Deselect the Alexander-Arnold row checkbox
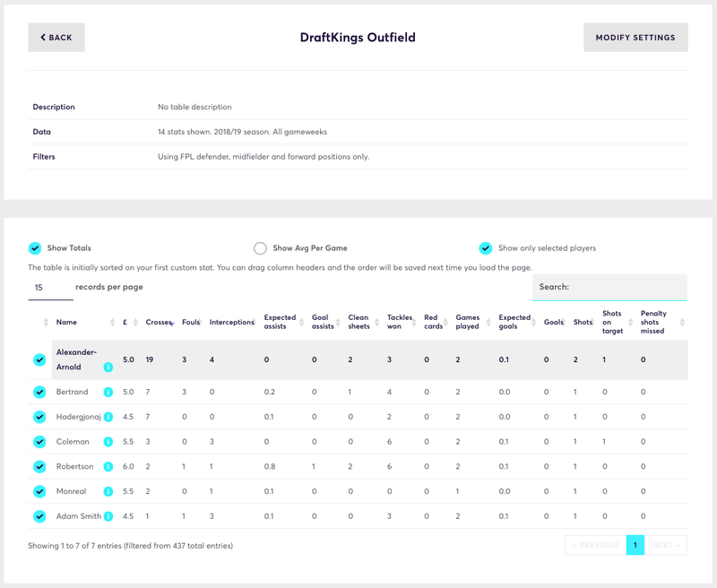 click(x=39, y=359)
